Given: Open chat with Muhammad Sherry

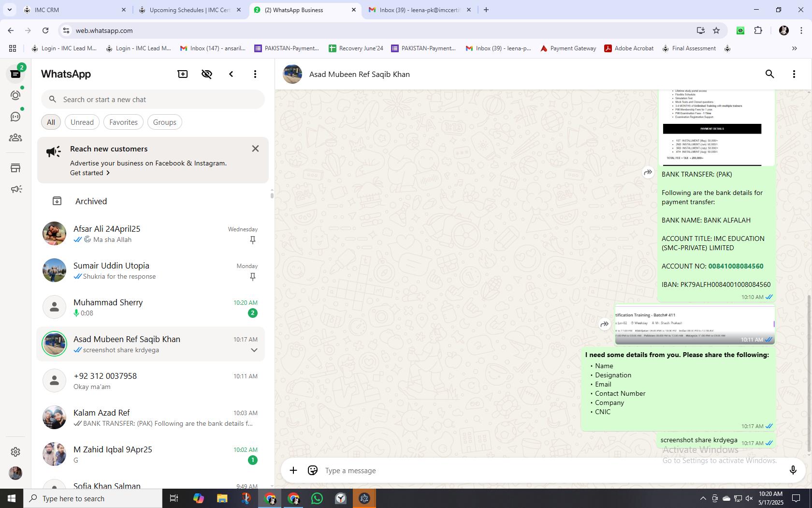Looking at the screenshot, I should pos(151,307).
